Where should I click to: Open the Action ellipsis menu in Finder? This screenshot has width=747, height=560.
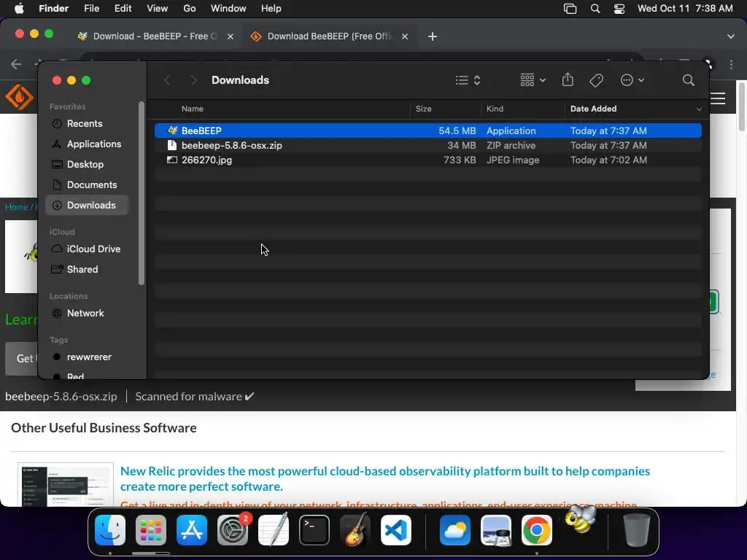(632, 80)
